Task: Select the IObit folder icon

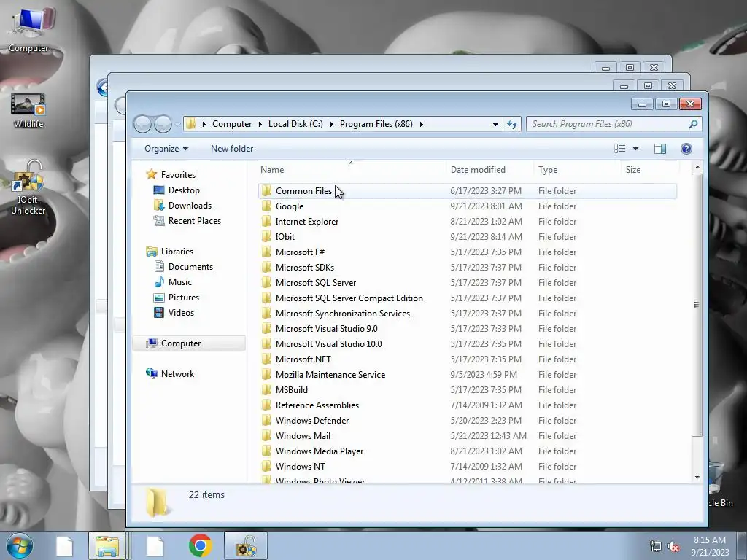Action: tap(266, 237)
